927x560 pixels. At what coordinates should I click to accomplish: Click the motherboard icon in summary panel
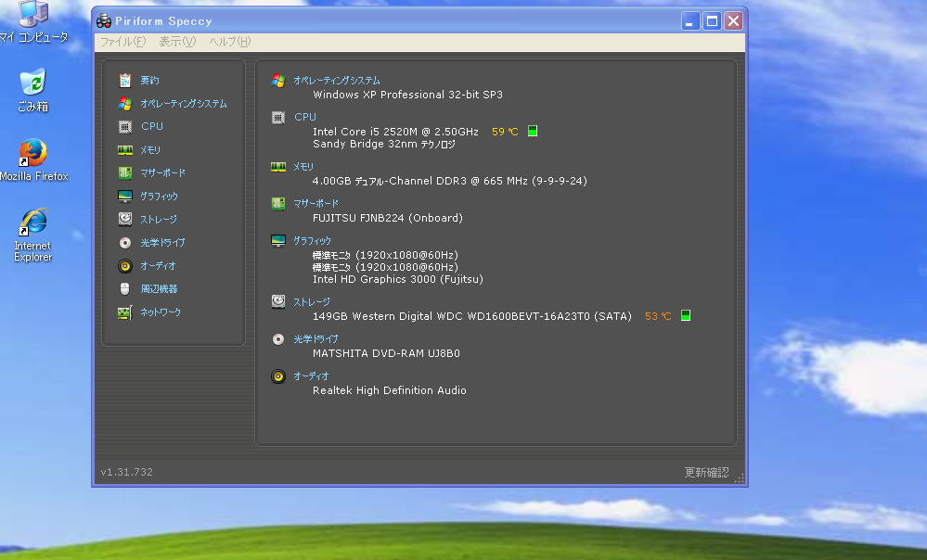tap(277, 204)
